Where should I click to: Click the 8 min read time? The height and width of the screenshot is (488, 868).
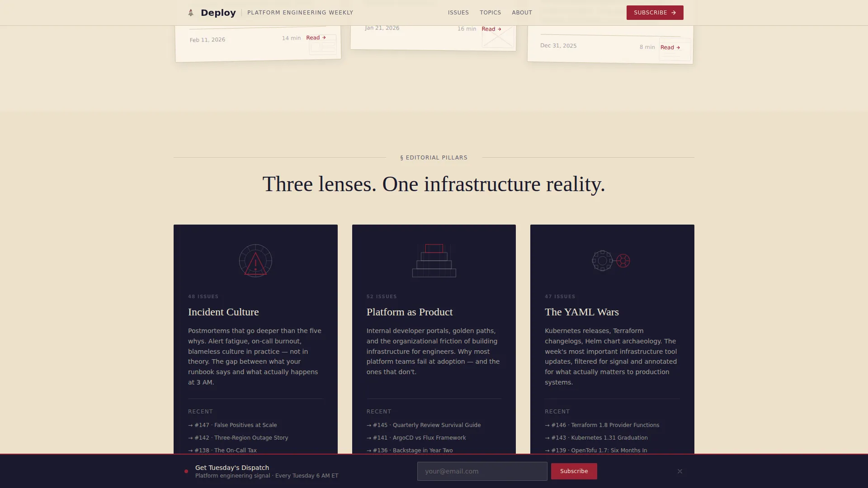[x=647, y=47]
